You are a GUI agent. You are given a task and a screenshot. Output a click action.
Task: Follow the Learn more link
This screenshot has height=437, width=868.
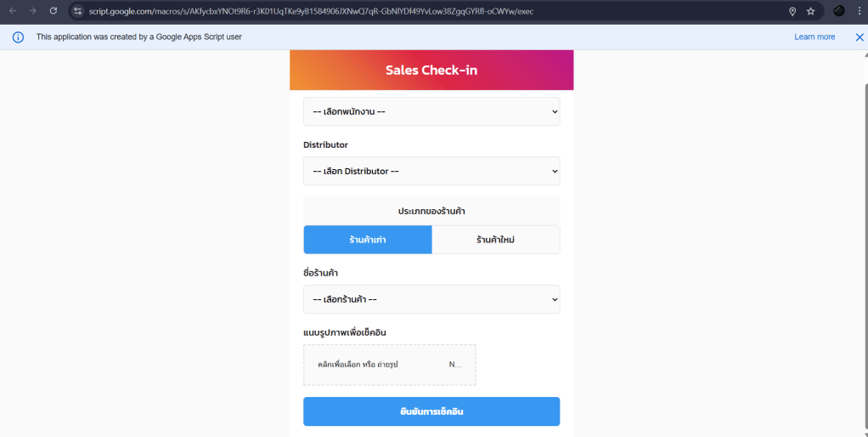pos(814,37)
